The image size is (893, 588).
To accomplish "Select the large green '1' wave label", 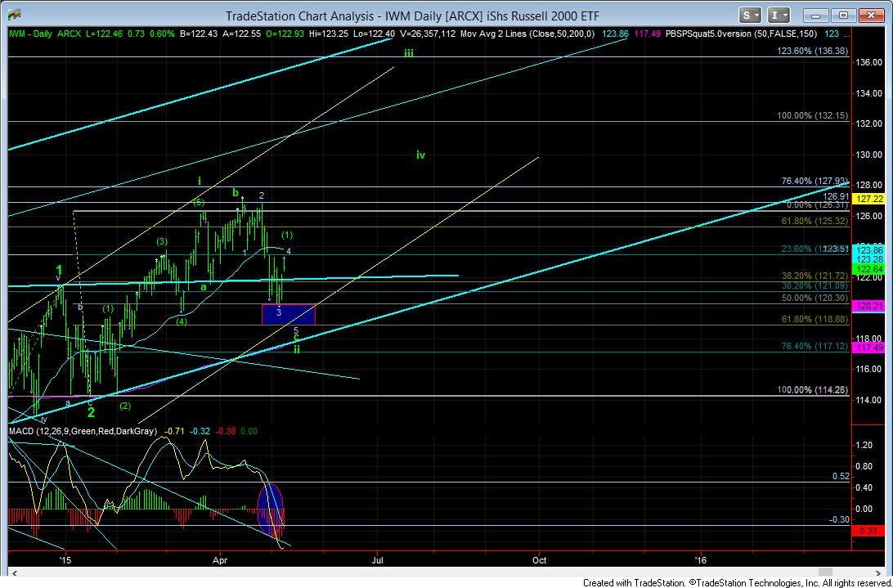I will (59, 270).
